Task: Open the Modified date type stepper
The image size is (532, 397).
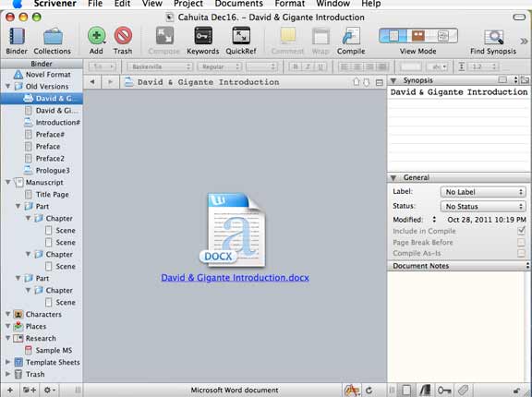Action: pos(434,220)
